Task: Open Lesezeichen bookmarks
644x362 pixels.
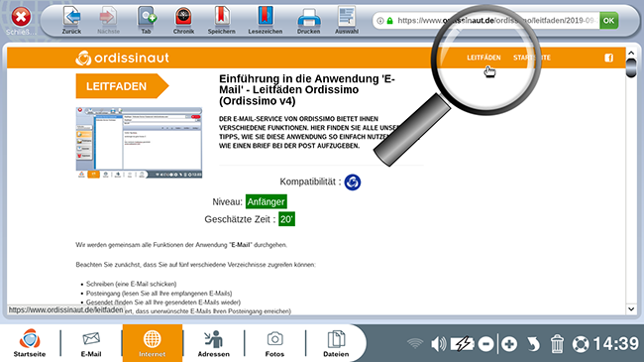Action: point(266,20)
